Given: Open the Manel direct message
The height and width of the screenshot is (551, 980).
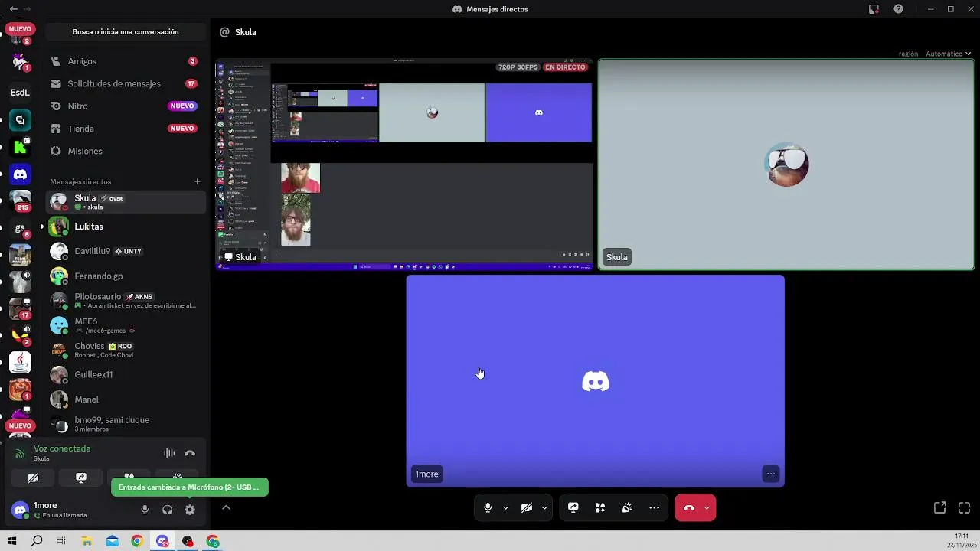Looking at the screenshot, I should 125,399.
